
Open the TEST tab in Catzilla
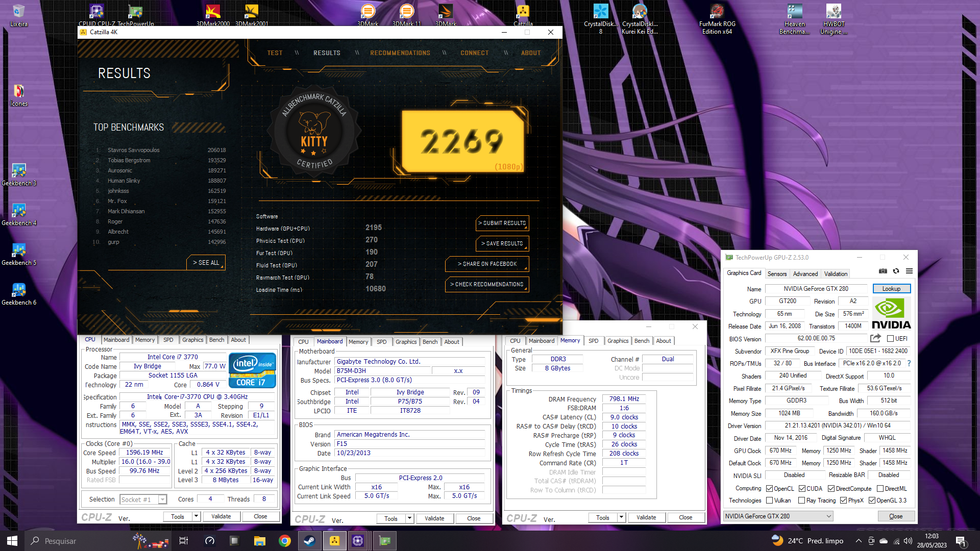point(275,53)
